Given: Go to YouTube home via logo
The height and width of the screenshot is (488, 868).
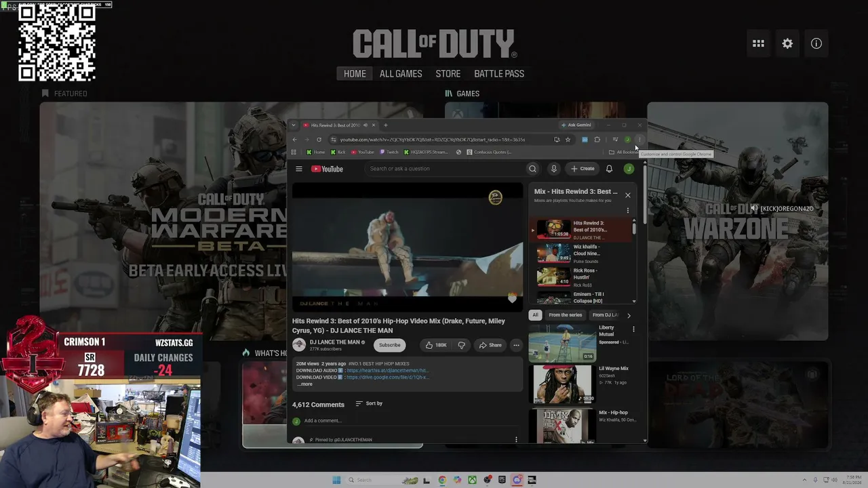Looking at the screenshot, I should click(x=327, y=169).
